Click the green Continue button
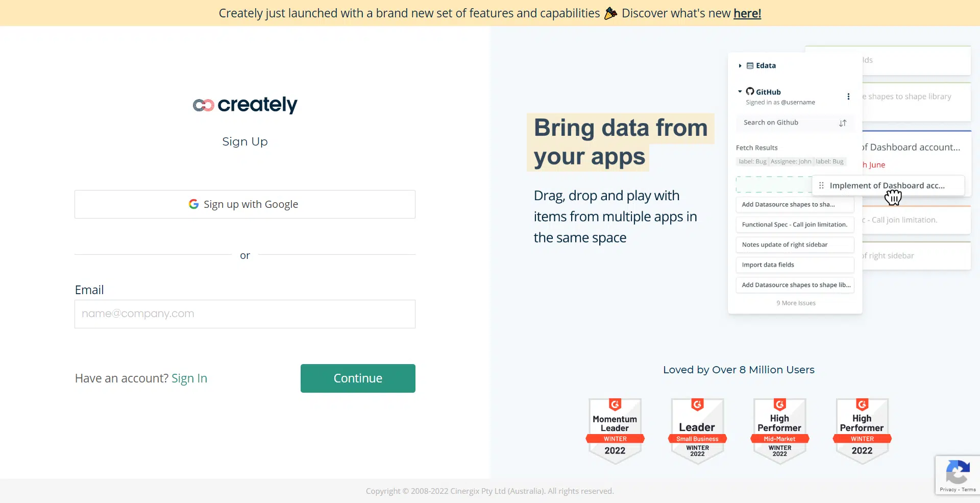This screenshot has height=503, width=980. (x=358, y=378)
